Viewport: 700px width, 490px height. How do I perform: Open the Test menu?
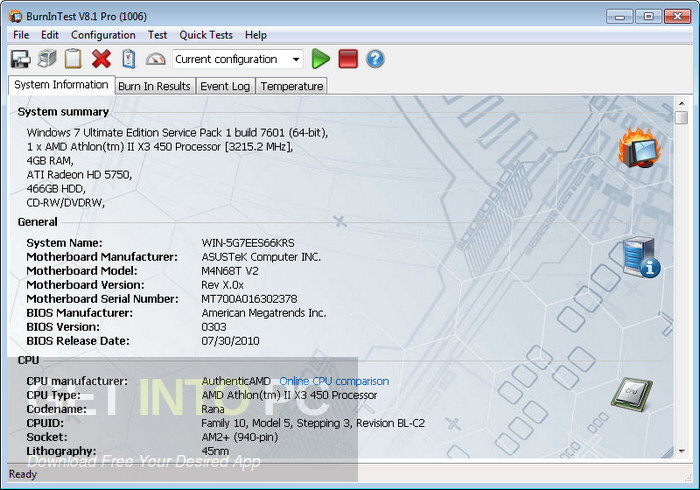coord(157,35)
